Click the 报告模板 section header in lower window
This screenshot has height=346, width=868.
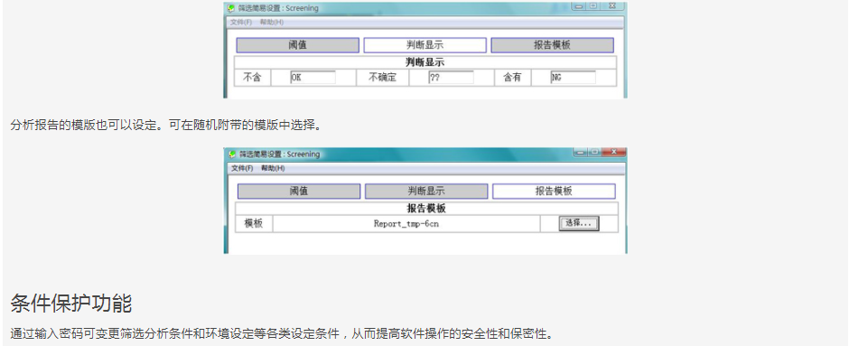click(426, 208)
